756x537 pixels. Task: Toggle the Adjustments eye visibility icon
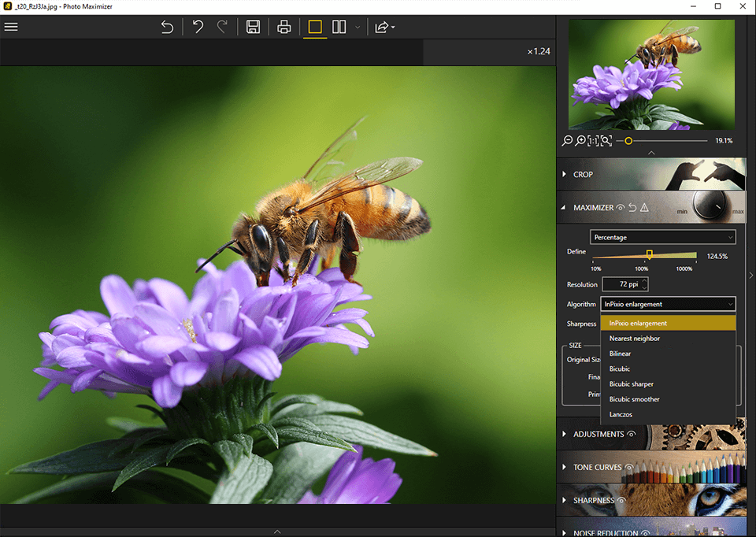coord(631,434)
